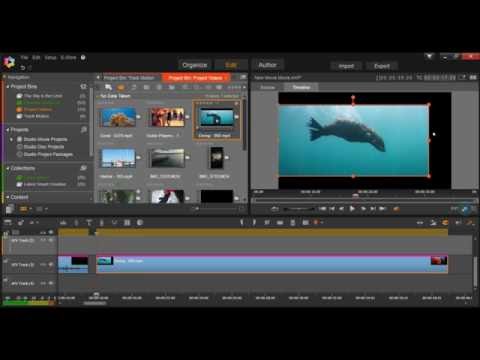Switch to the Author tab
This screenshot has width=480, height=360.
267,65
